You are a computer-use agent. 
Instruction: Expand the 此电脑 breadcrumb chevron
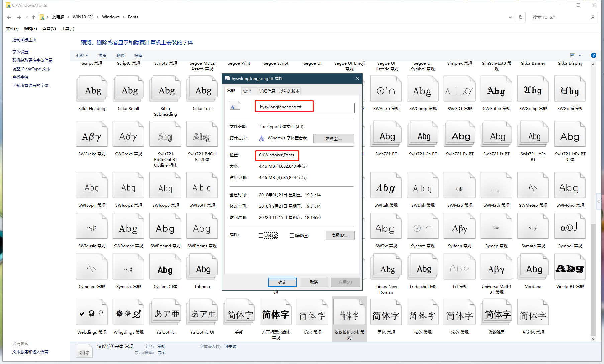point(68,17)
